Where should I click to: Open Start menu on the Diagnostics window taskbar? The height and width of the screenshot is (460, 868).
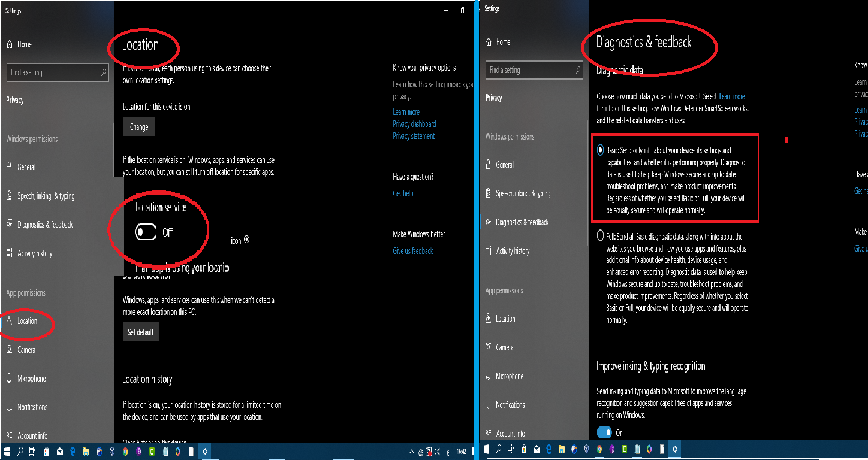click(486, 449)
